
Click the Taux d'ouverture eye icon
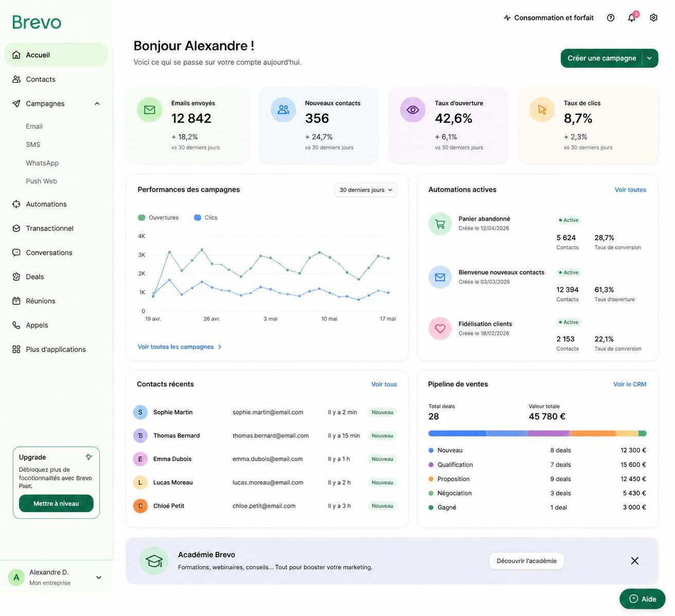pos(413,110)
